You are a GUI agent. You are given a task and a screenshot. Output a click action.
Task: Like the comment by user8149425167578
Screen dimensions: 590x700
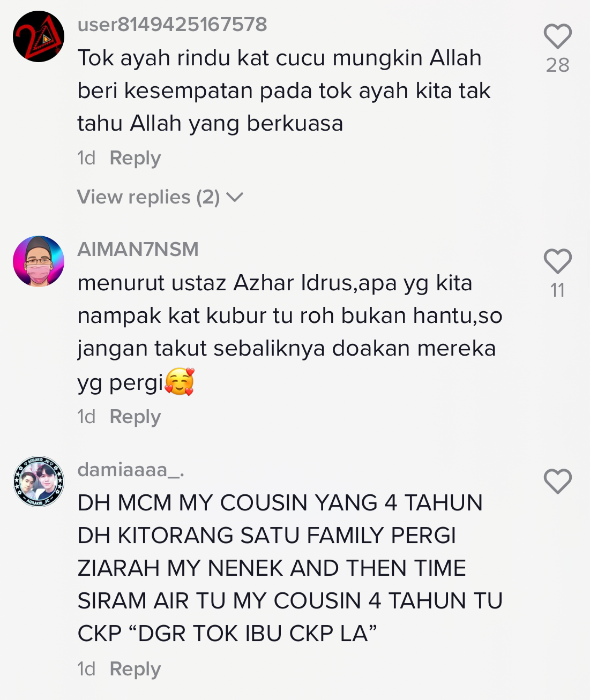(x=557, y=36)
